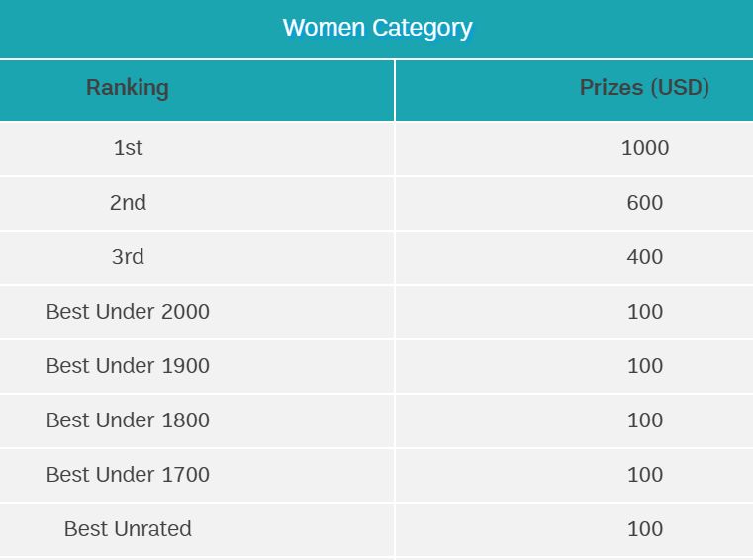The image size is (753, 560).
Task: Click the 100 prize for Best Under 2000
Action: tap(645, 312)
